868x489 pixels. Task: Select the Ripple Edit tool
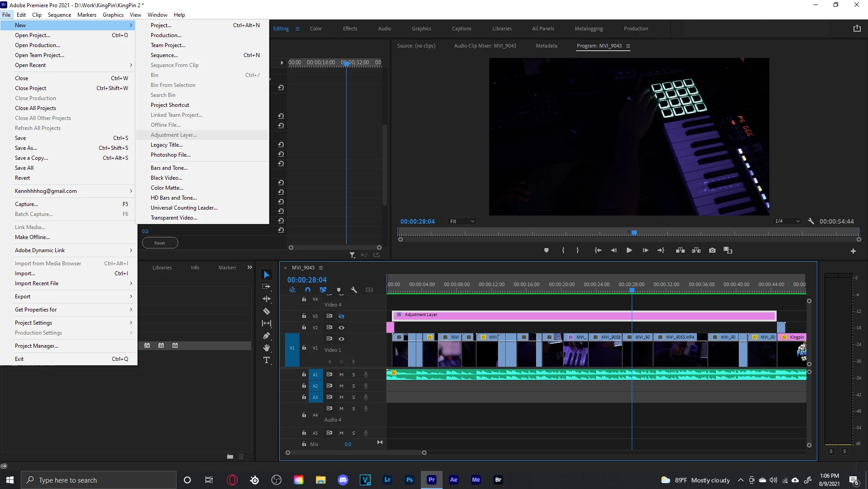click(x=267, y=299)
